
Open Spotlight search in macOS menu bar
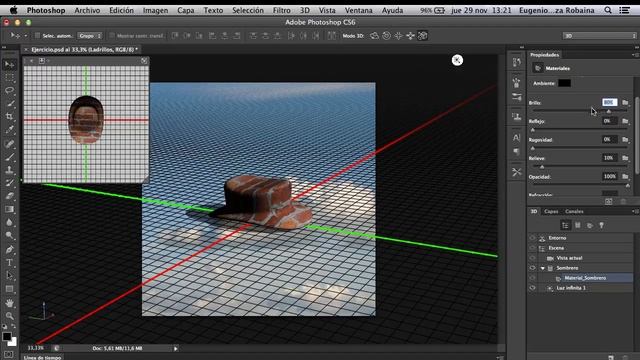[608, 10]
